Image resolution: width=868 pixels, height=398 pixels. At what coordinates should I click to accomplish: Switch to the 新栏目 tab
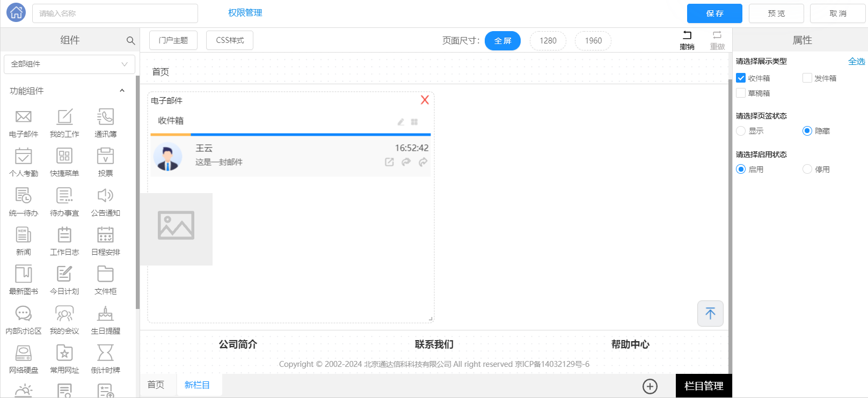tap(197, 385)
